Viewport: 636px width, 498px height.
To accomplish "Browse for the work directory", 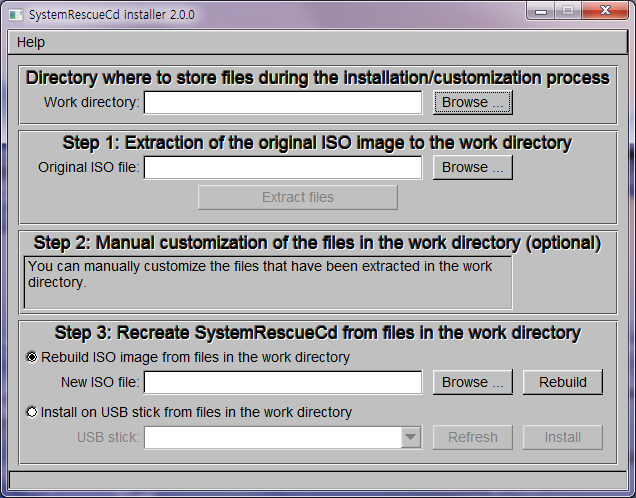I will pos(472,103).
